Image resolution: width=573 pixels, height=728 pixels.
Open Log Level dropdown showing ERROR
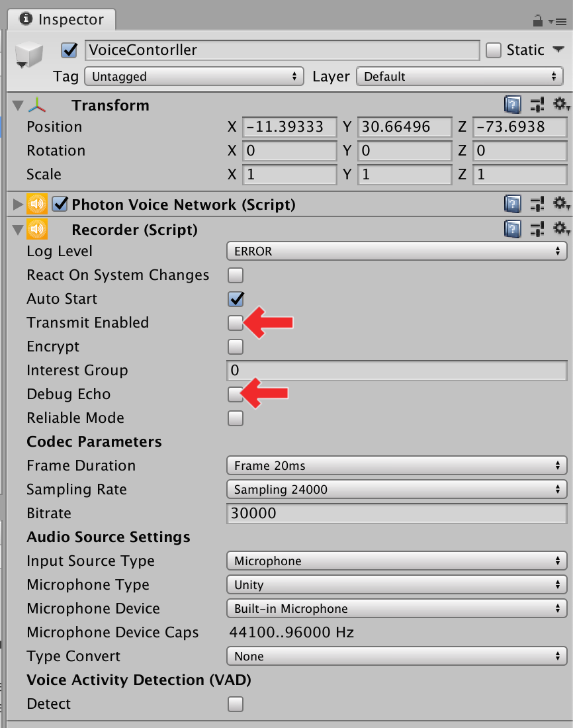click(396, 251)
